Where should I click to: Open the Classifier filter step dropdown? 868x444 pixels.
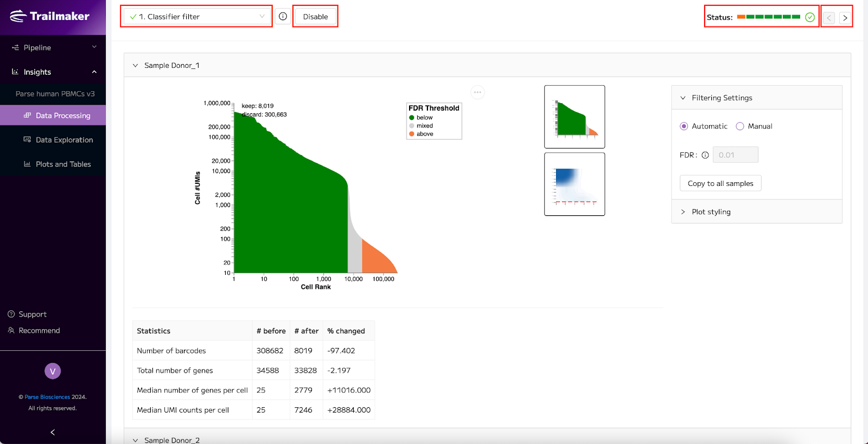(x=196, y=16)
